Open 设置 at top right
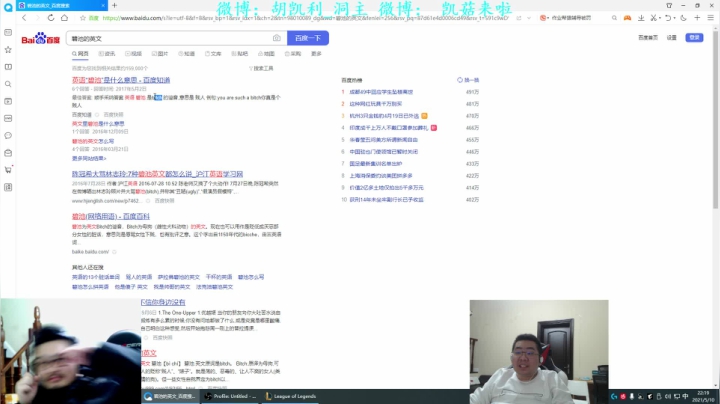The width and height of the screenshot is (720, 404). [672, 38]
